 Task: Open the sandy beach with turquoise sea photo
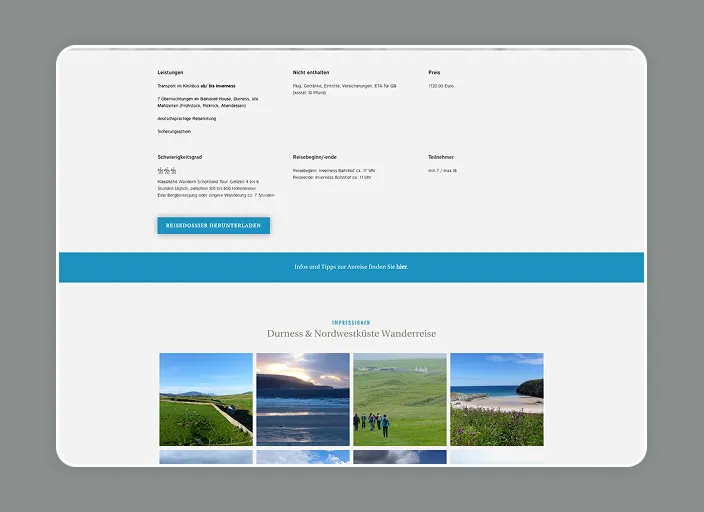pyautogui.click(x=496, y=399)
